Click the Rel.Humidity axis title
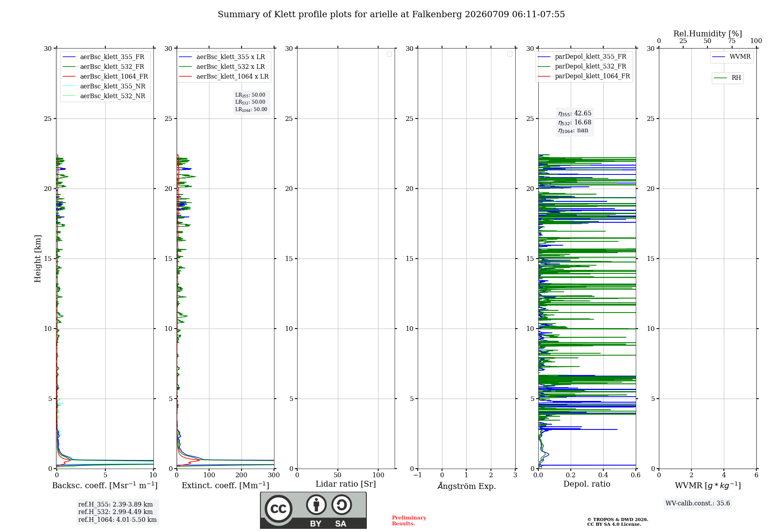The image size is (783, 532). (708, 34)
